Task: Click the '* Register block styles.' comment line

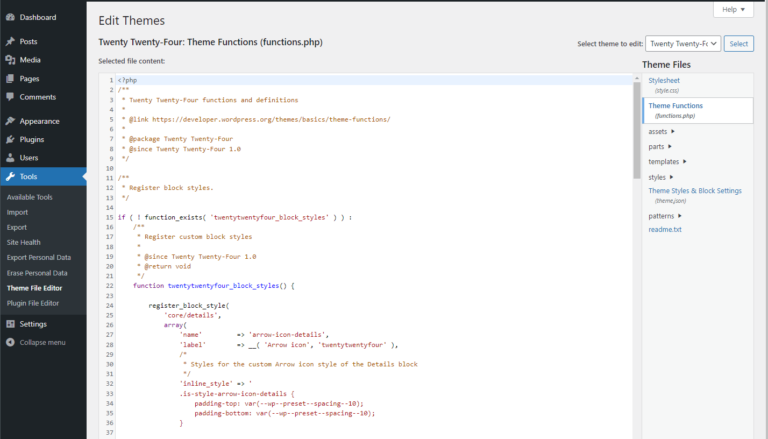Action: (x=167, y=188)
